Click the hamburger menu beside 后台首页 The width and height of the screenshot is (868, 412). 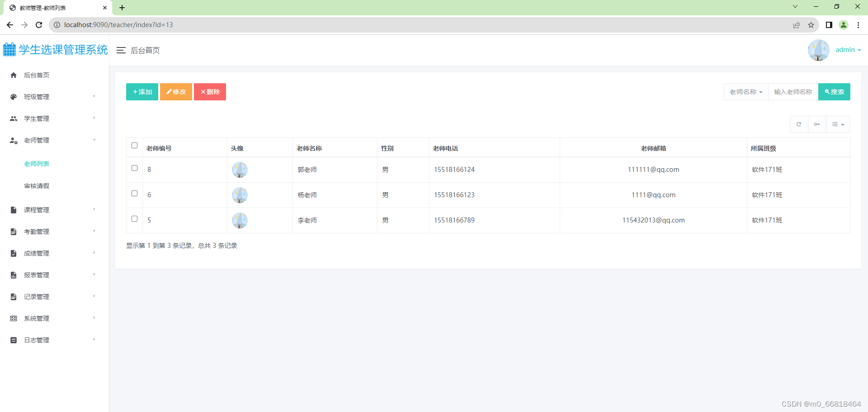point(121,50)
